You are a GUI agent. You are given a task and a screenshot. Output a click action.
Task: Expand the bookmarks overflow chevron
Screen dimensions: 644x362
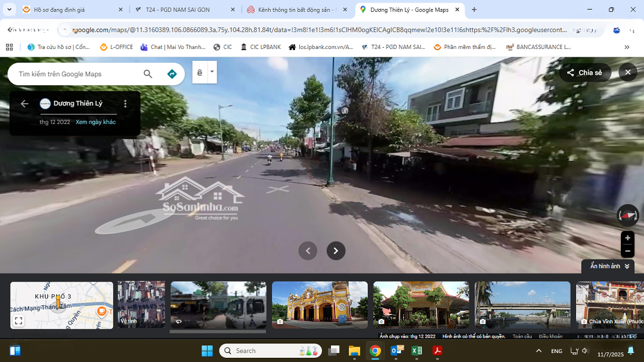tap(627, 47)
